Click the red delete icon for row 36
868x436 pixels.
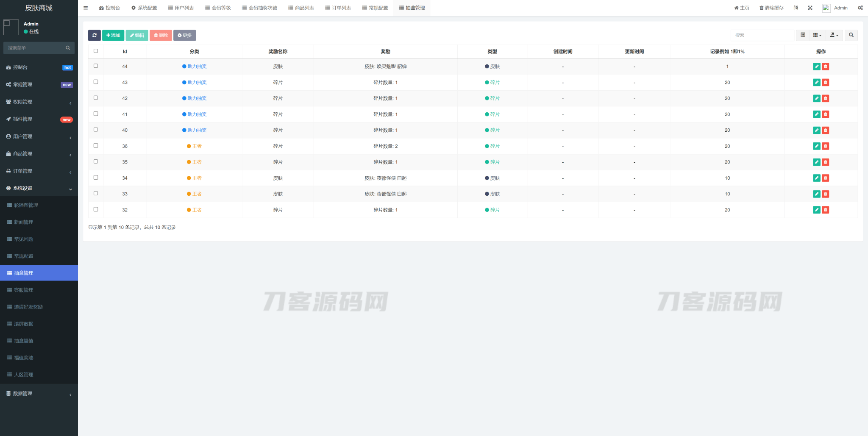pyautogui.click(x=825, y=146)
